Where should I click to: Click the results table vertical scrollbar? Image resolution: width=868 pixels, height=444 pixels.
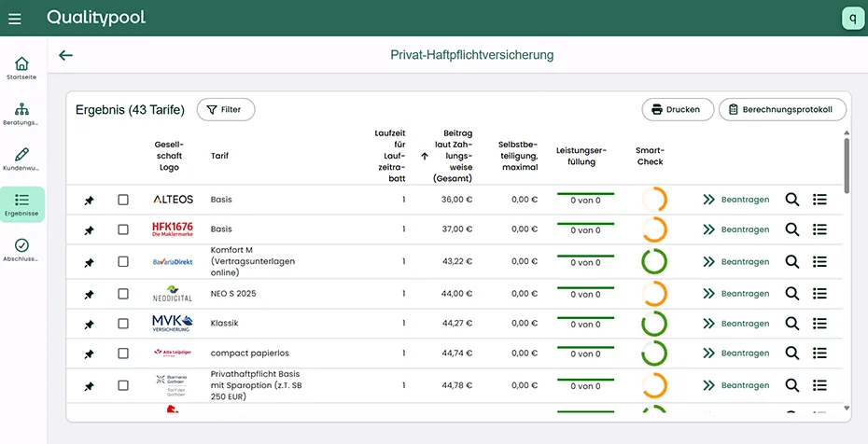coord(847,166)
